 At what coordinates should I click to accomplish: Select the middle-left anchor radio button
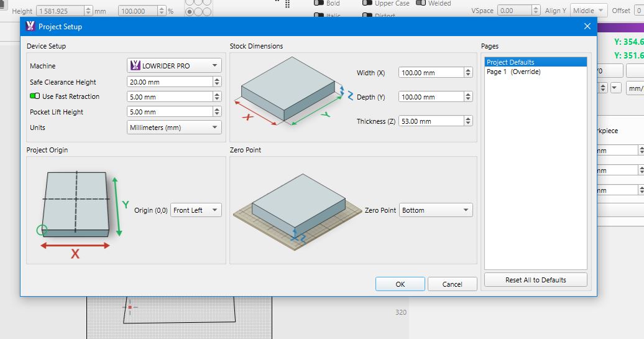(x=190, y=11)
